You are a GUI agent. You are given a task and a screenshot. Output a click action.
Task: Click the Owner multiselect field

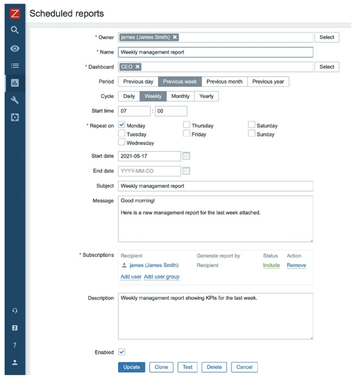pos(215,37)
